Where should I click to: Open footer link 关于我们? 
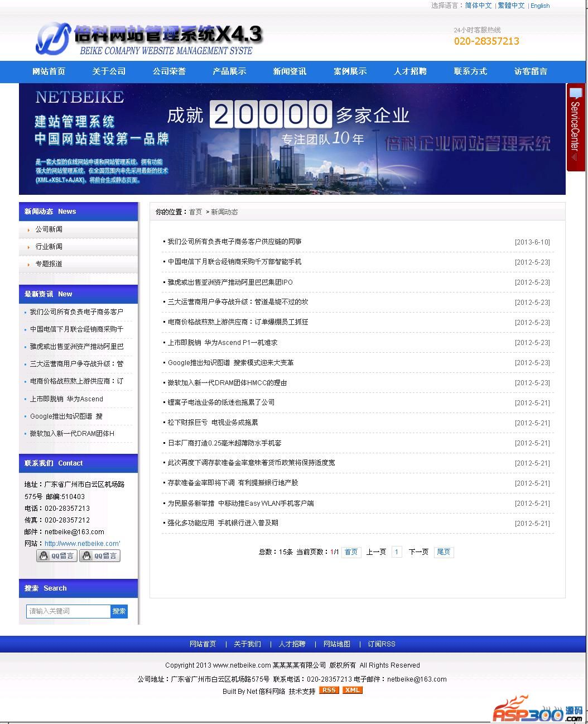pyautogui.click(x=247, y=644)
